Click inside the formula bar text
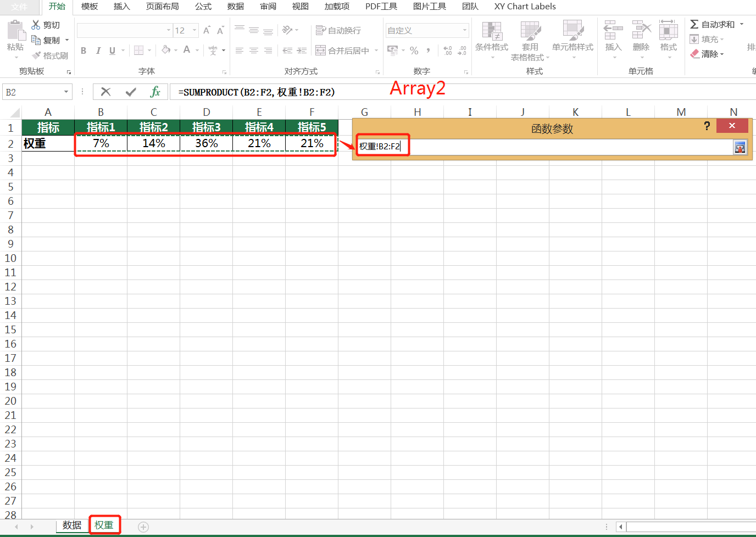 (257, 92)
